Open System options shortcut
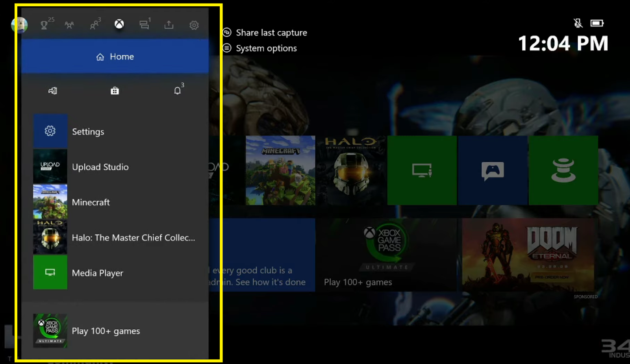 coord(260,48)
